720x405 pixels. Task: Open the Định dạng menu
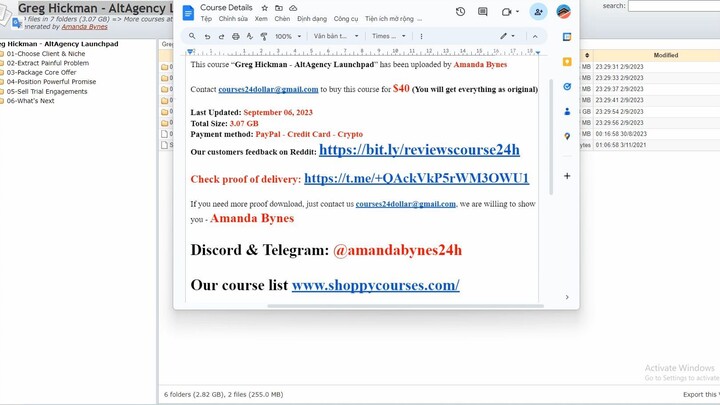coord(312,19)
